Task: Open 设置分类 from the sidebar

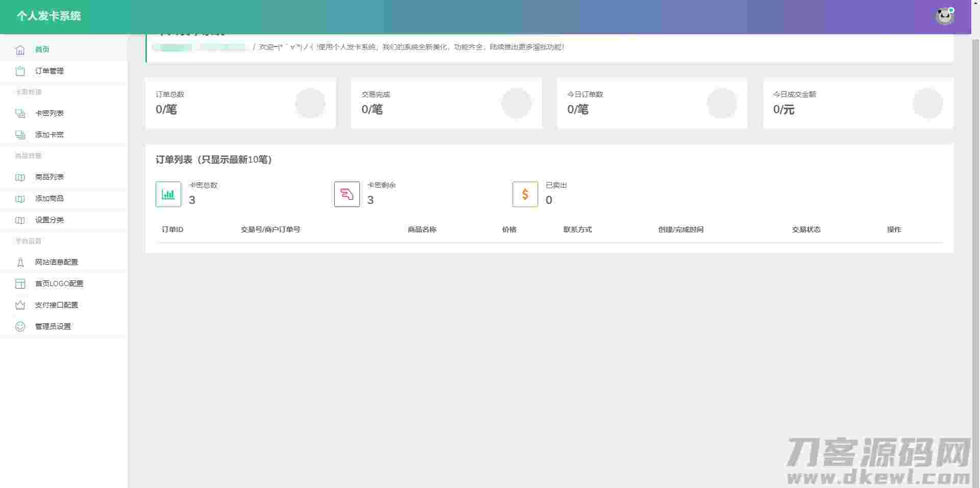Action: click(49, 220)
